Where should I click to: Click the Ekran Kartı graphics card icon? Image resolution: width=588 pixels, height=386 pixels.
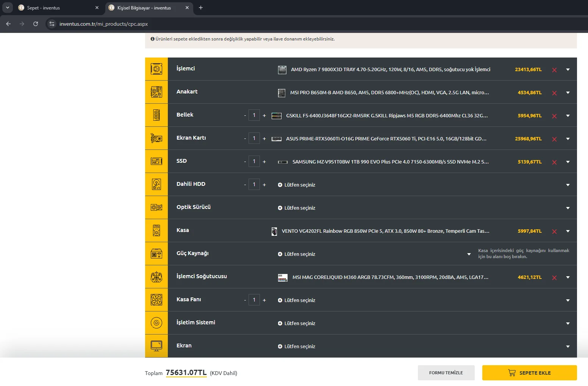tap(156, 138)
